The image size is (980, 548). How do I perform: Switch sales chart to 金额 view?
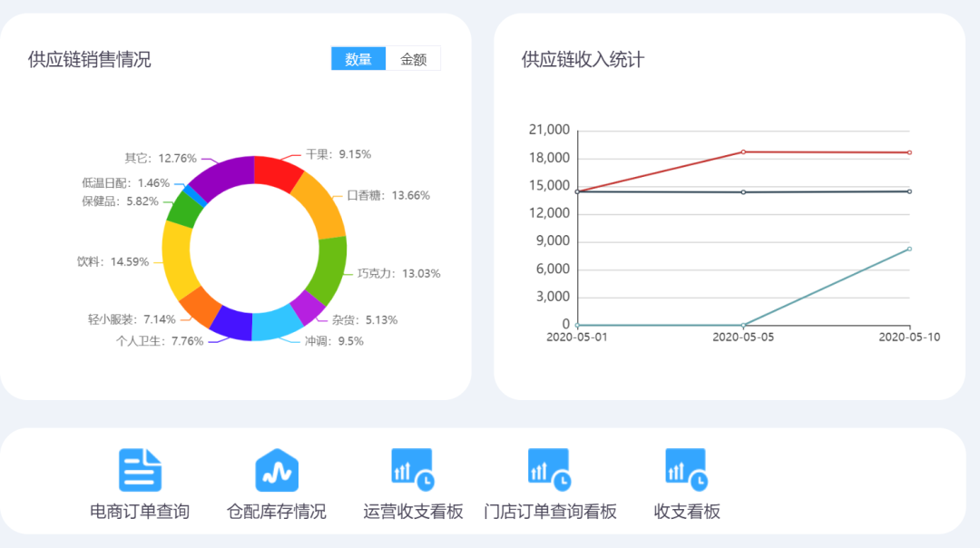[x=414, y=57]
